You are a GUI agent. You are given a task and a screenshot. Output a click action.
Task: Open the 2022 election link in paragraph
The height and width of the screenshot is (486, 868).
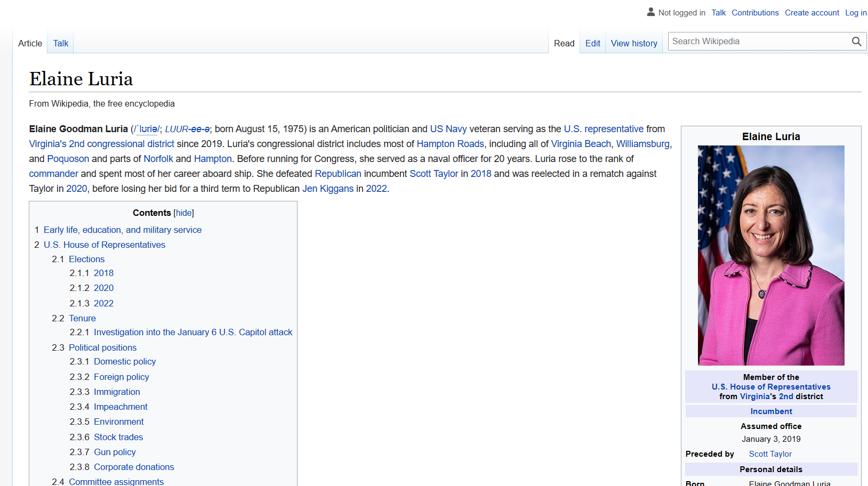click(x=376, y=189)
